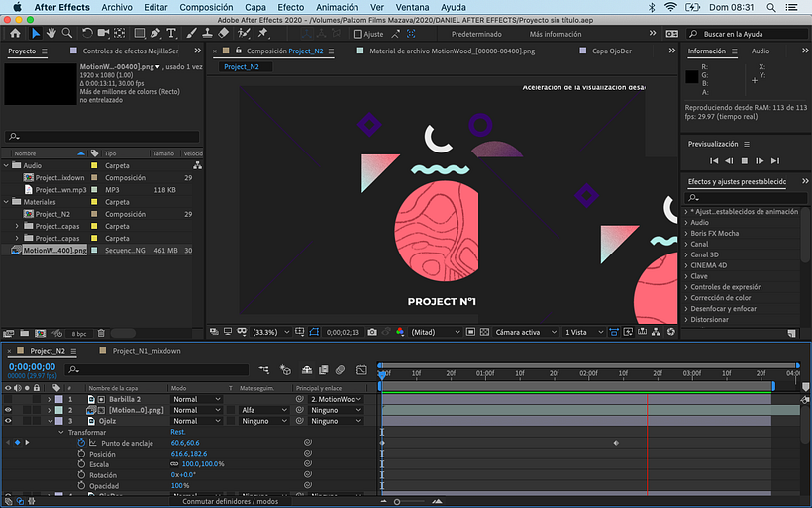The image size is (812, 508).
Task: Switch to the Audio panel tab
Action: (x=761, y=51)
